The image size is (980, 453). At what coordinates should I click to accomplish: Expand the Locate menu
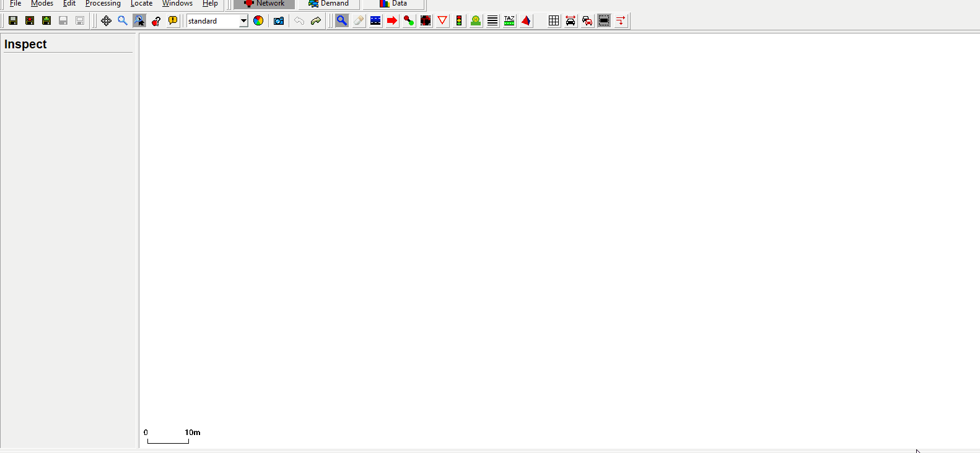tap(141, 4)
